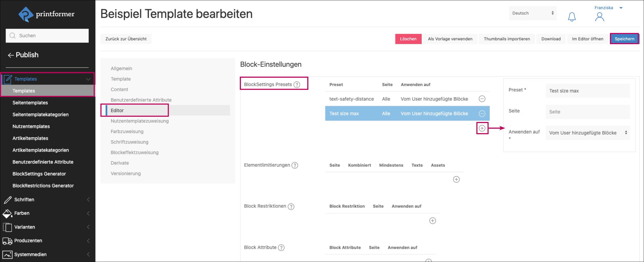Open the Deutsch language dropdown
This screenshot has height=262, width=644.
(532, 13)
